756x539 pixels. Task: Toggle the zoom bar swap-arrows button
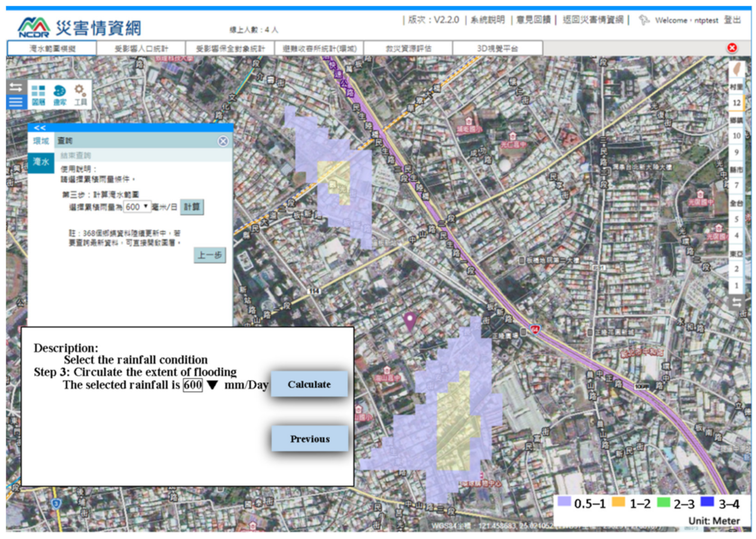tap(737, 302)
